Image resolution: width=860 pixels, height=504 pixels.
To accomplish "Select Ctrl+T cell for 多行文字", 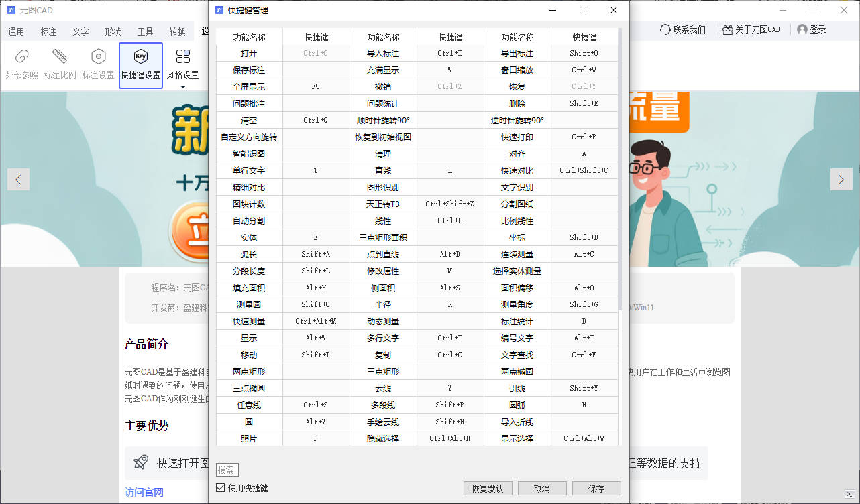I will [450, 338].
